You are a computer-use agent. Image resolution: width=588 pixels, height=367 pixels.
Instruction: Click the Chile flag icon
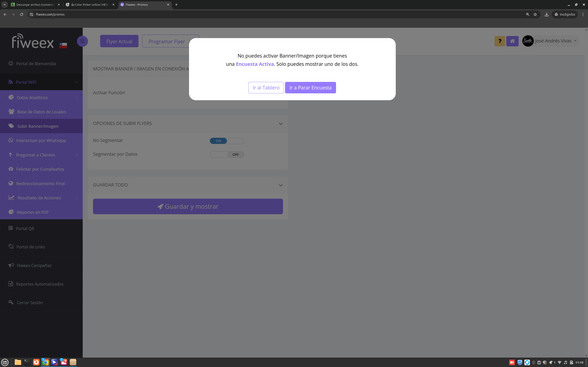point(63,45)
